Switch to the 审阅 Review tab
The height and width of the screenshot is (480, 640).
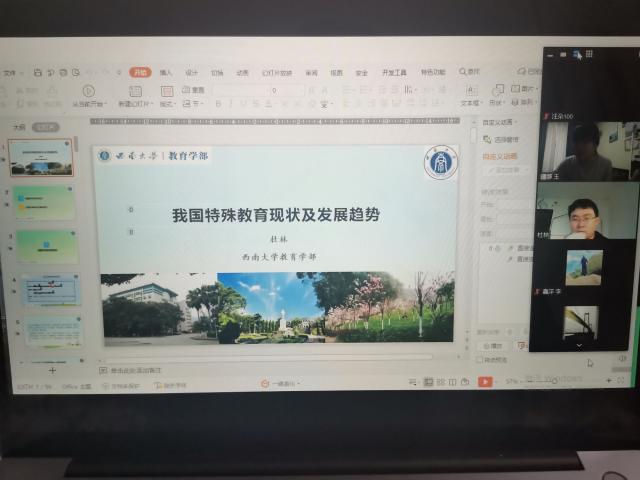(x=311, y=73)
